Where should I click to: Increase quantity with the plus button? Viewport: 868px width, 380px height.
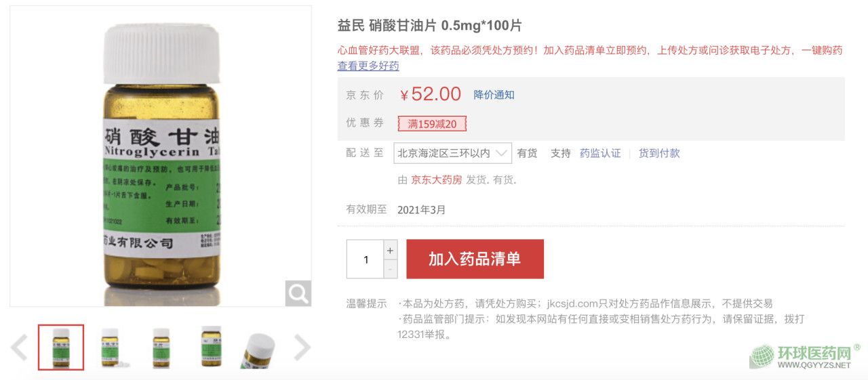[390, 249]
